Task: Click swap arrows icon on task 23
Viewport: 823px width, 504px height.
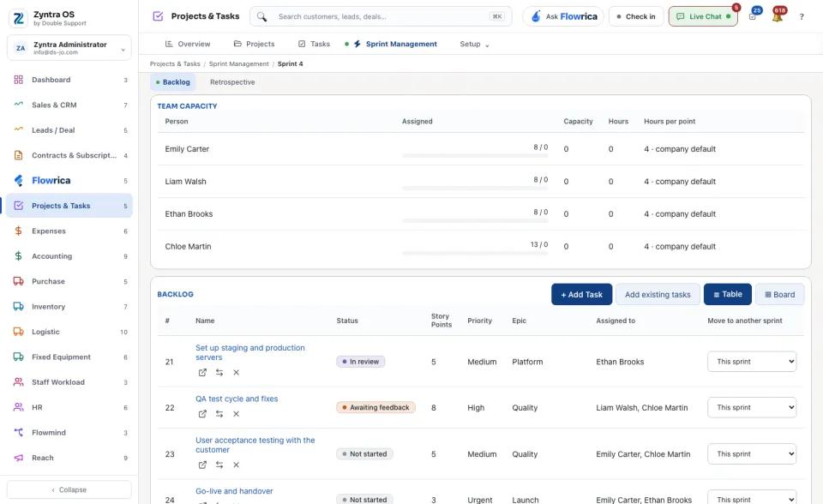Action: 219,465
